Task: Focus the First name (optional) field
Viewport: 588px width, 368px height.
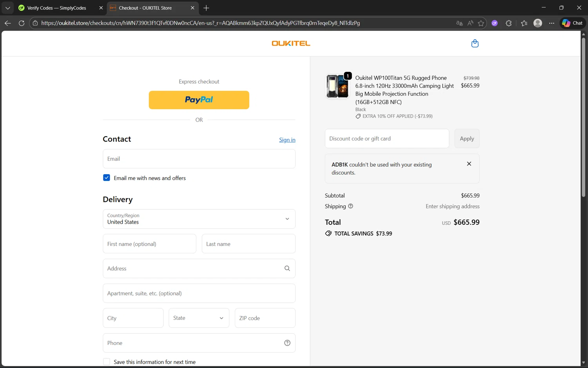Action: pyautogui.click(x=149, y=244)
